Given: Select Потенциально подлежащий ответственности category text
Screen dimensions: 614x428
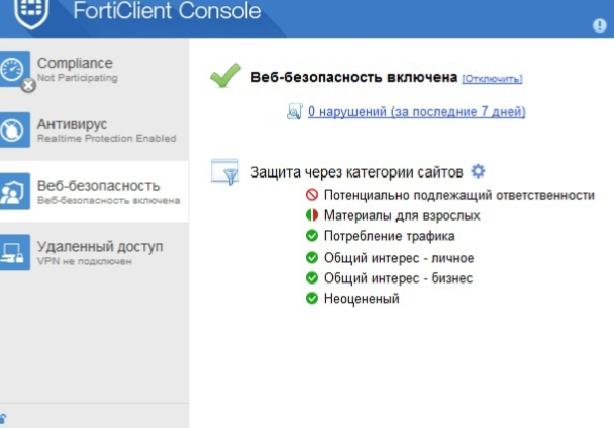Looking at the screenshot, I should pos(459,195).
